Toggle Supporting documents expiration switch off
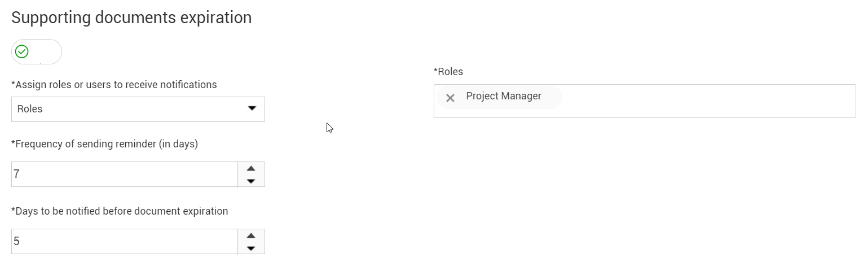Screen dimensions: 868x266 click(37, 52)
